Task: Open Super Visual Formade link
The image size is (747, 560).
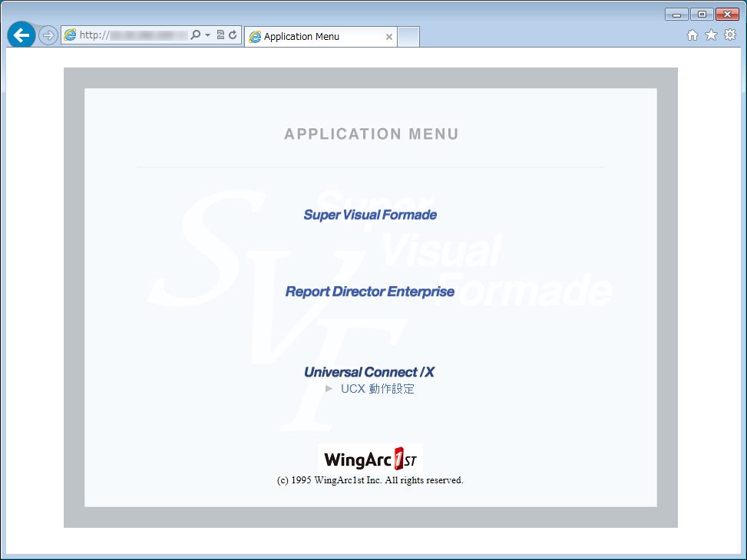Action: click(370, 215)
